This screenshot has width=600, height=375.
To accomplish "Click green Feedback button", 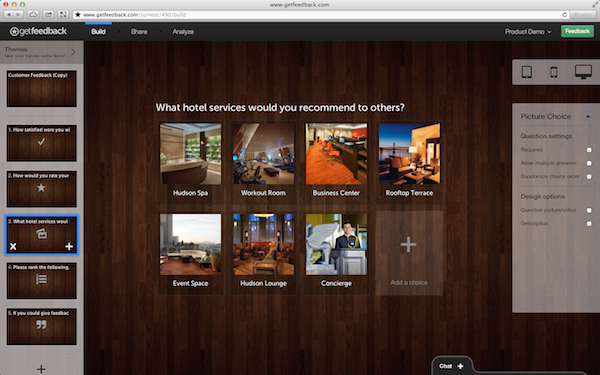I will [x=577, y=31].
